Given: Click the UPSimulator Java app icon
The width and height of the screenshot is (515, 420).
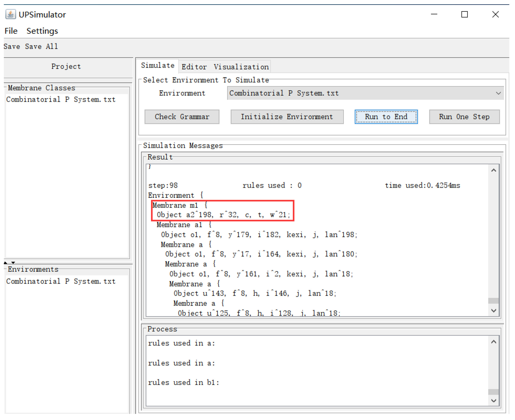Looking at the screenshot, I should tap(11, 14).
